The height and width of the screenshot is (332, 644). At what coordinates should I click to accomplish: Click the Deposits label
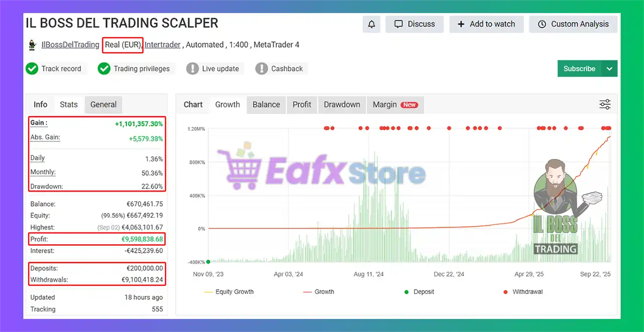[44, 269]
